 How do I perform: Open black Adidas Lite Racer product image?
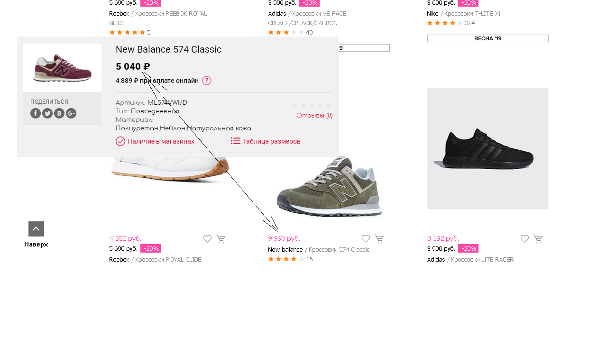click(x=488, y=149)
